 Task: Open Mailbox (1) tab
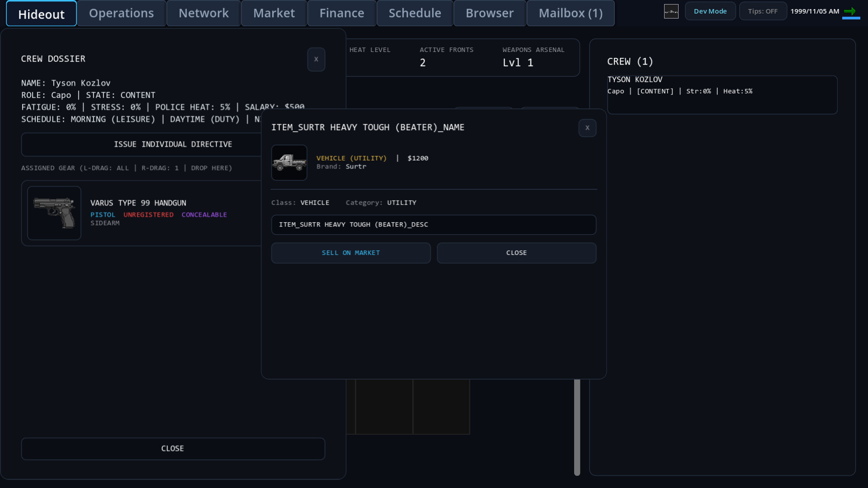(571, 13)
